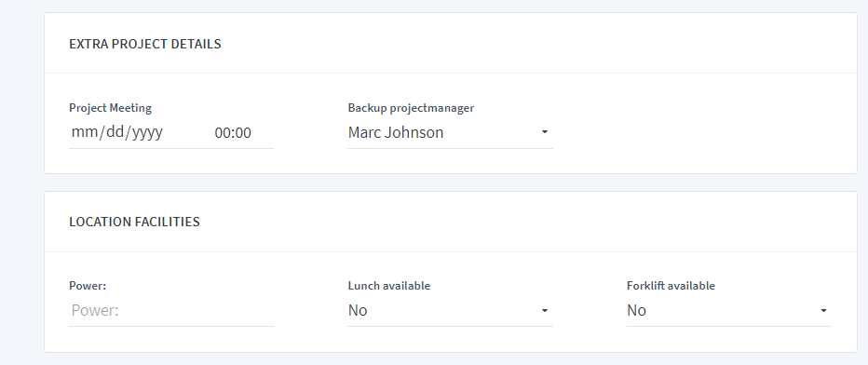Click the Lunch available field label

tap(389, 286)
